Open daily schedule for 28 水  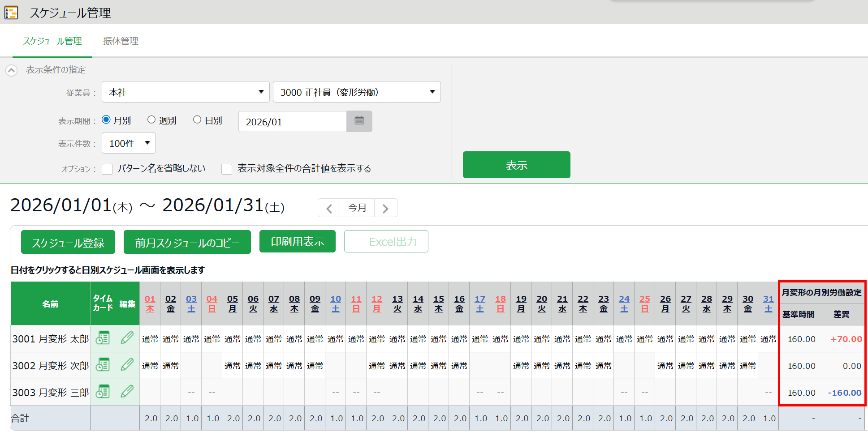[x=707, y=303]
